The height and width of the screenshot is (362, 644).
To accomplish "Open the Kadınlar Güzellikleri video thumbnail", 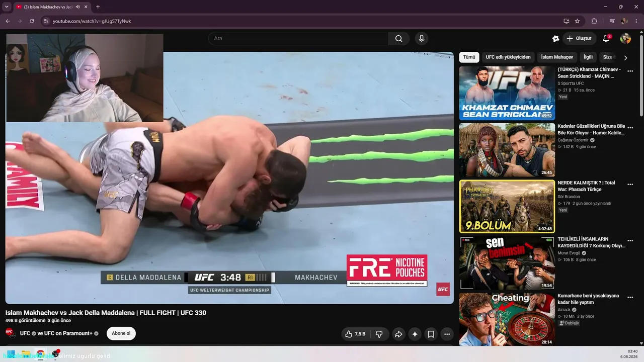I will pyautogui.click(x=507, y=150).
